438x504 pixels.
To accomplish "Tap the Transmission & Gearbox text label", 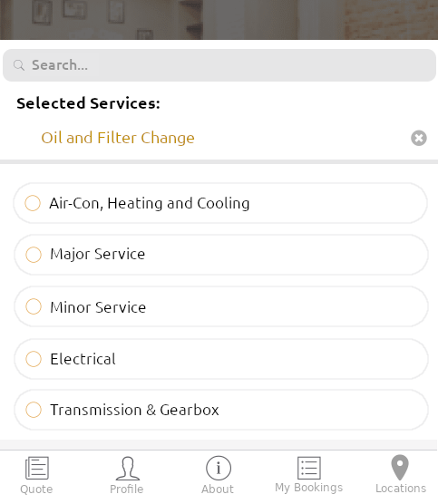I will [x=134, y=410].
